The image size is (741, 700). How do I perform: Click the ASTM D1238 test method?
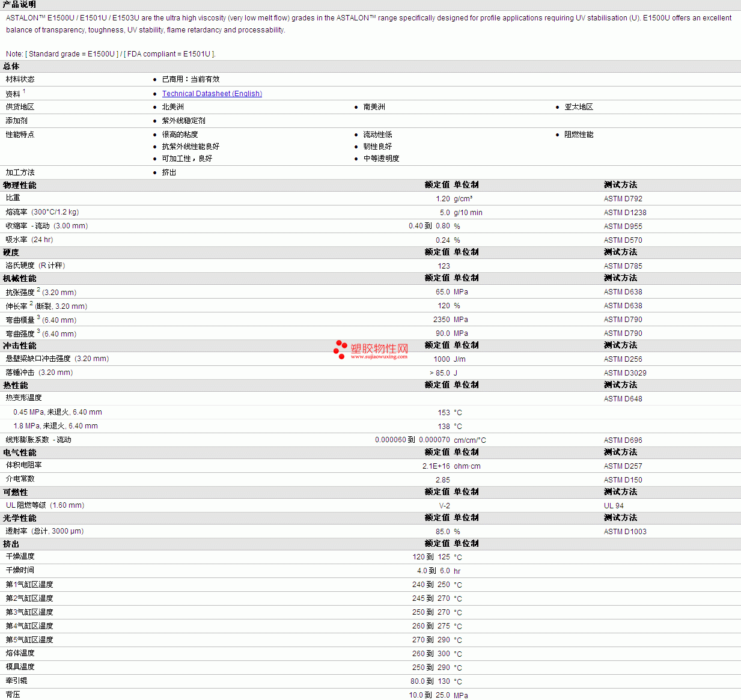pyautogui.click(x=625, y=213)
